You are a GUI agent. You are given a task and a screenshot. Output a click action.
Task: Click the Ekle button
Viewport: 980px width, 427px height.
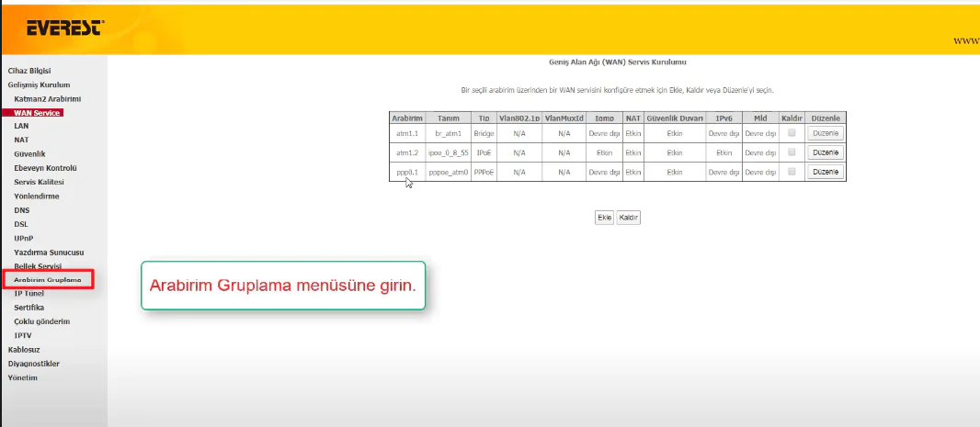coord(604,218)
